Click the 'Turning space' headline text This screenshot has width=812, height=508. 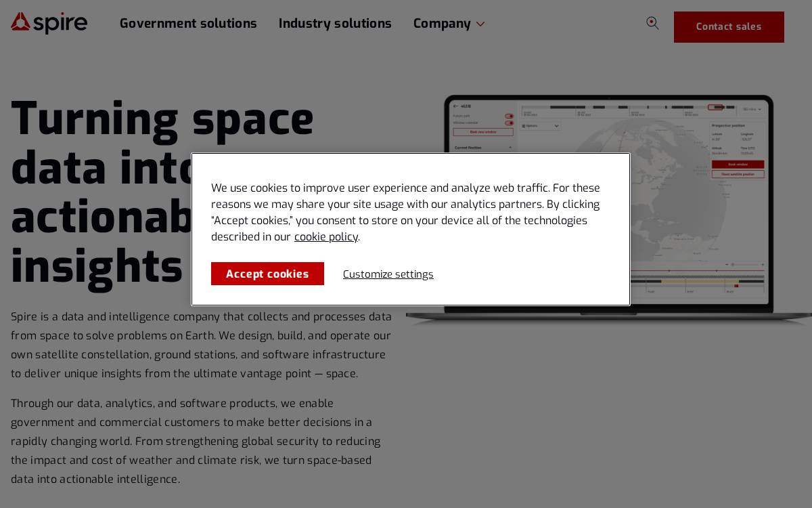(162, 119)
